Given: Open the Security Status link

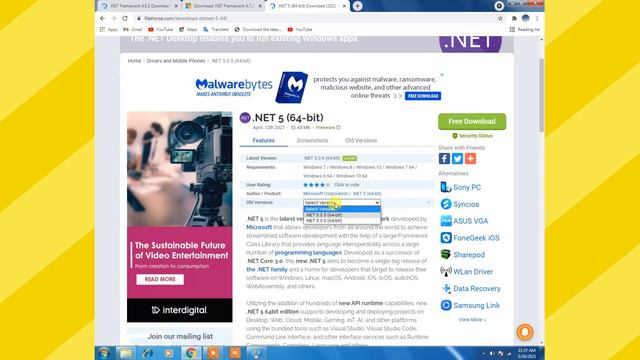Looking at the screenshot, I should point(472,136).
